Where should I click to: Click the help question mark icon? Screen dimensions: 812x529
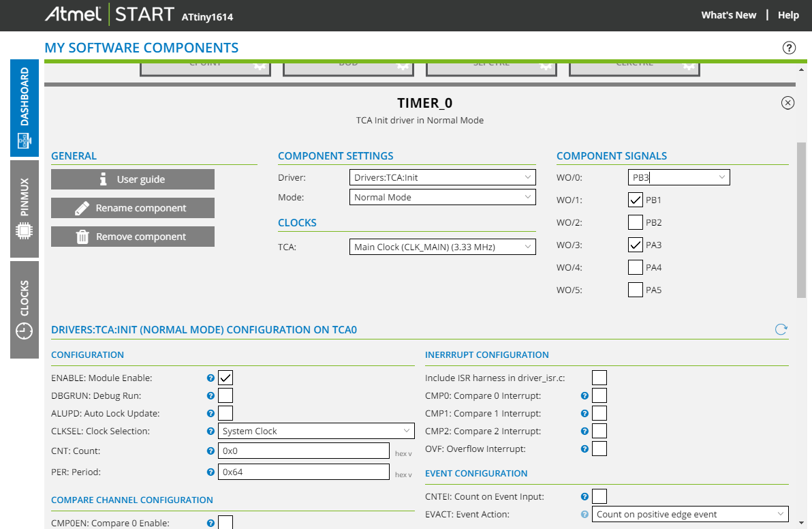click(789, 48)
